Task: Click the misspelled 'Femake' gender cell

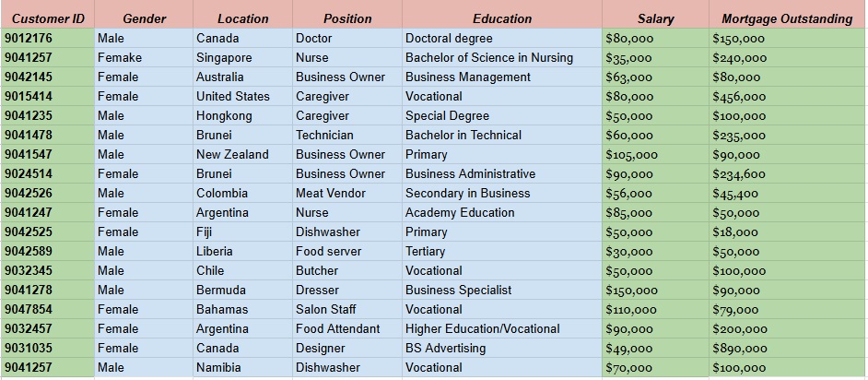Action: pos(144,57)
